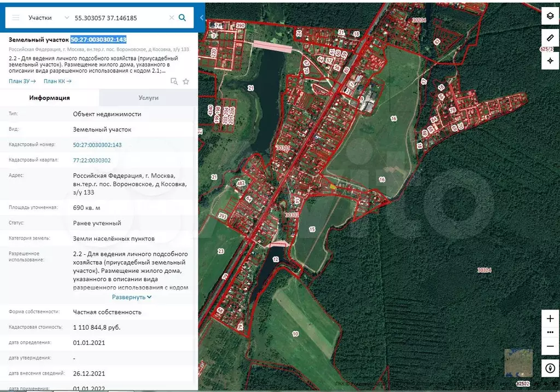Open the hamburger menu in search bar
This screenshot has width=560, height=392.
click(16, 17)
